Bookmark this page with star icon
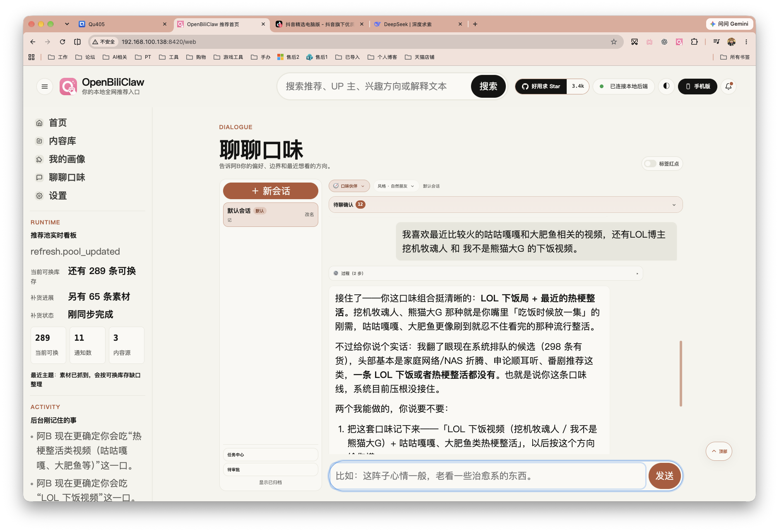 click(614, 42)
